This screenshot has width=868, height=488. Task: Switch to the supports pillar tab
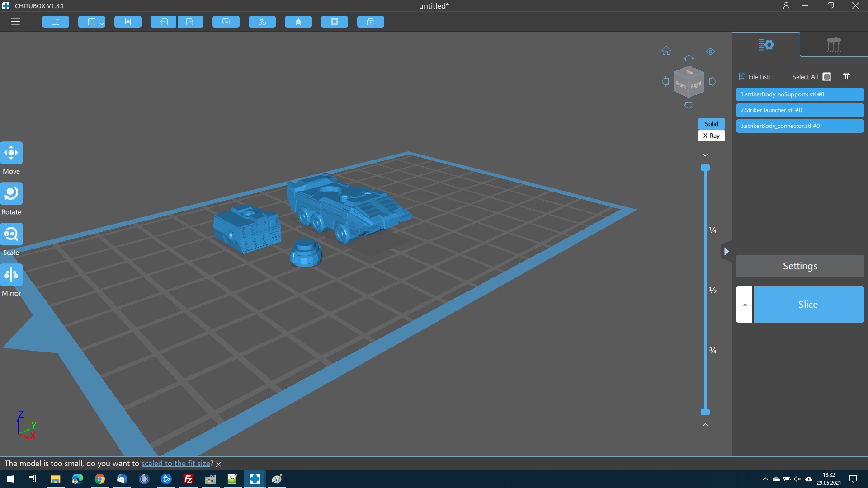(834, 45)
